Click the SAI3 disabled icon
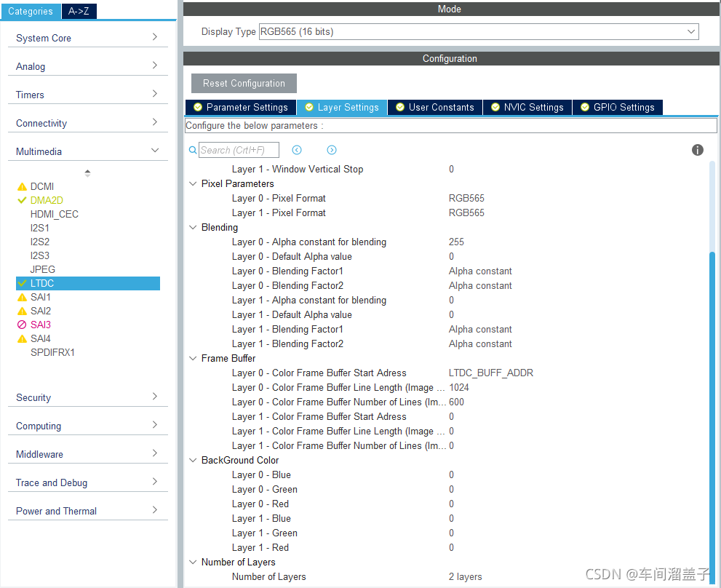 22,325
